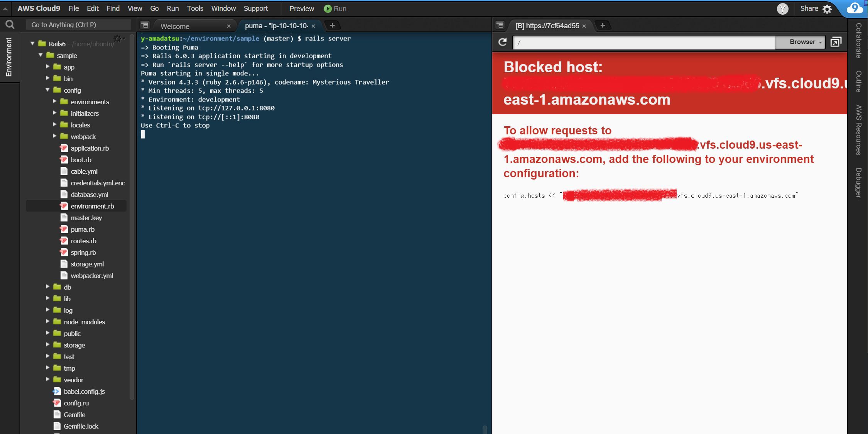Click the file tree vertical scrollbar
Viewport: 868px width, 434px height.
pyautogui.click(x=132, y=216)
